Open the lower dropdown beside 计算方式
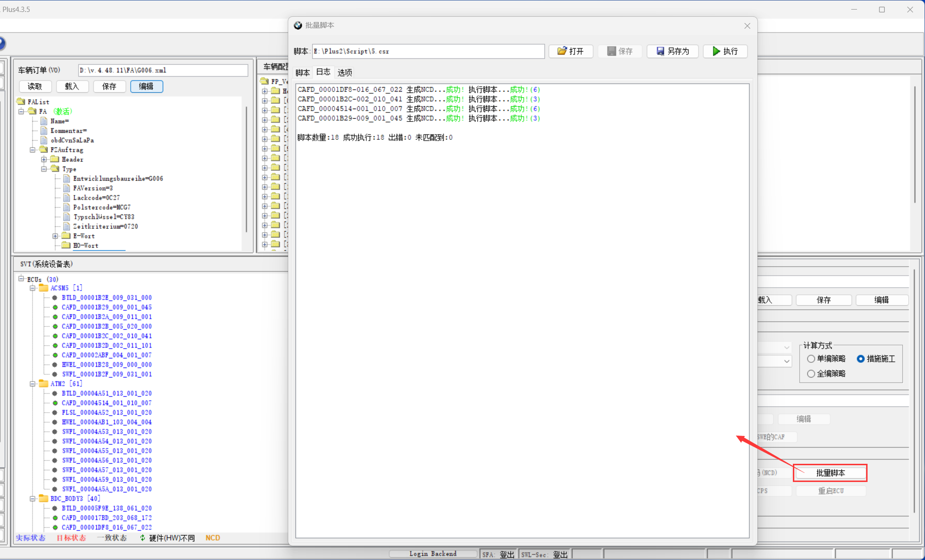Viewport: 925px width, 560px height. pyautogui.click(x=787, y=361)
